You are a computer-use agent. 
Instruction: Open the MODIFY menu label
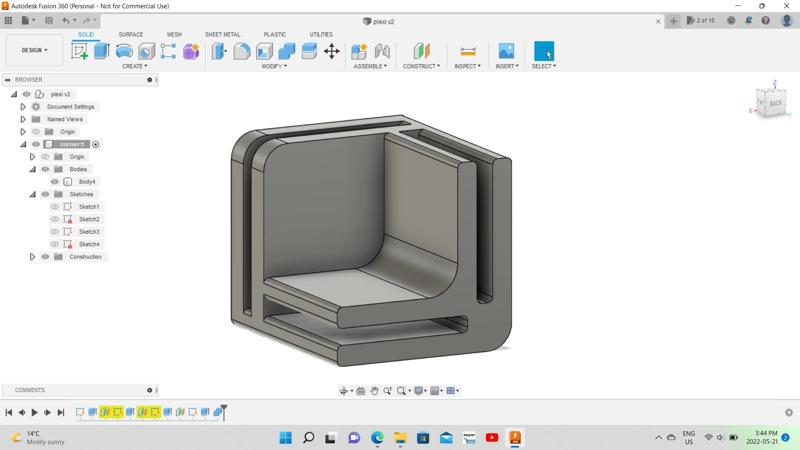[273, 66]
